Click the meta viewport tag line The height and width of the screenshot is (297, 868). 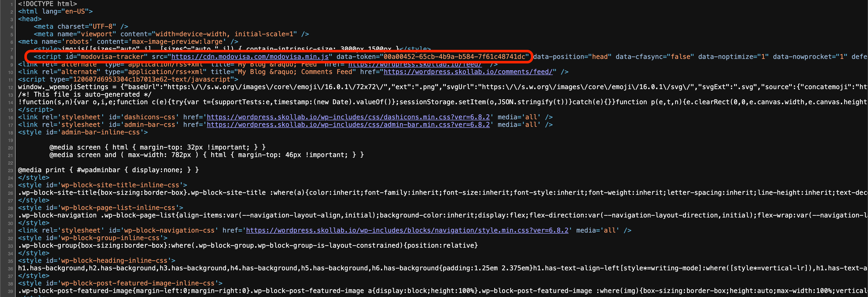coord(171,34)
